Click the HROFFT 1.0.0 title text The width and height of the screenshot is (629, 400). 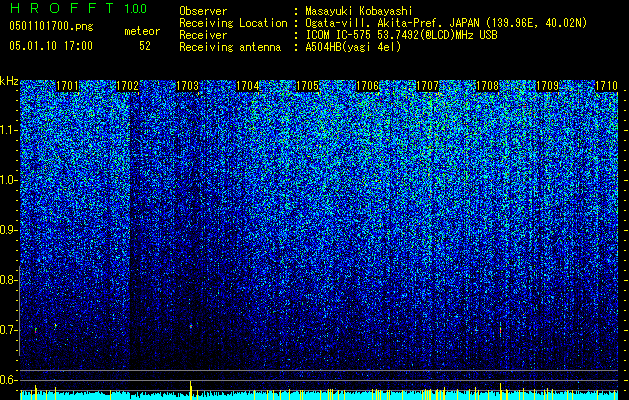point(78,8)
